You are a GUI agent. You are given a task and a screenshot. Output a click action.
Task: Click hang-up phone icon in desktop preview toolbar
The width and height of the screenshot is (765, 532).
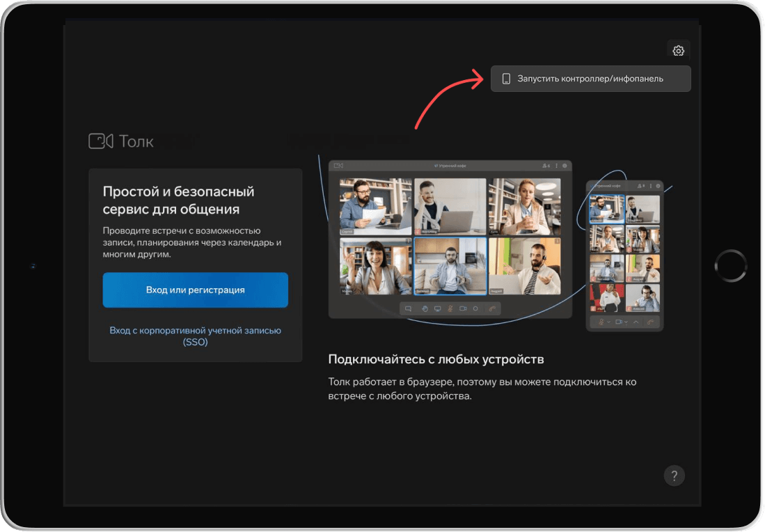click(x=493, y=308)
